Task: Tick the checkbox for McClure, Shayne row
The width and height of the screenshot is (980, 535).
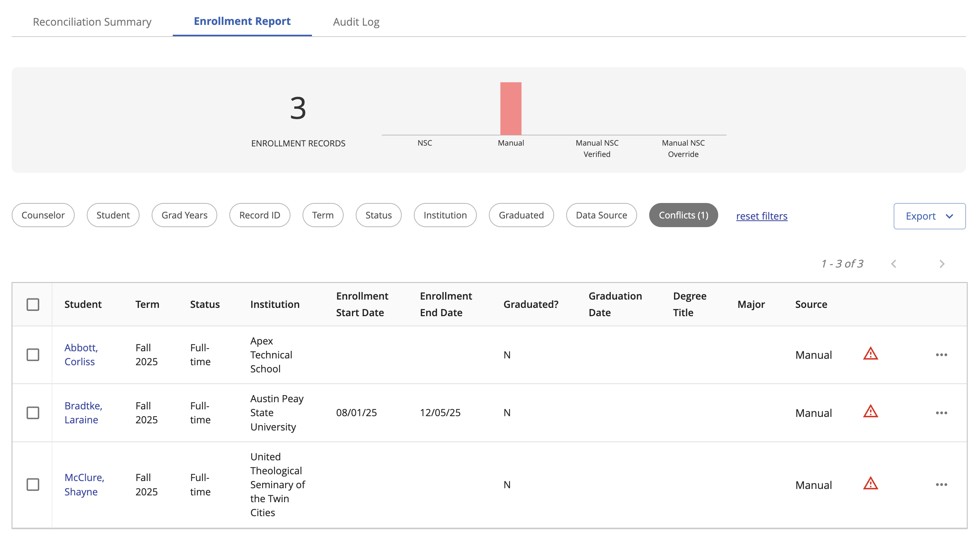Action: (33, 484)
